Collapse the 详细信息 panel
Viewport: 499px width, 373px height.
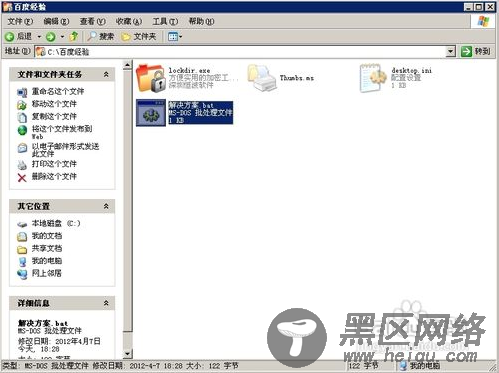click(106, 303)
